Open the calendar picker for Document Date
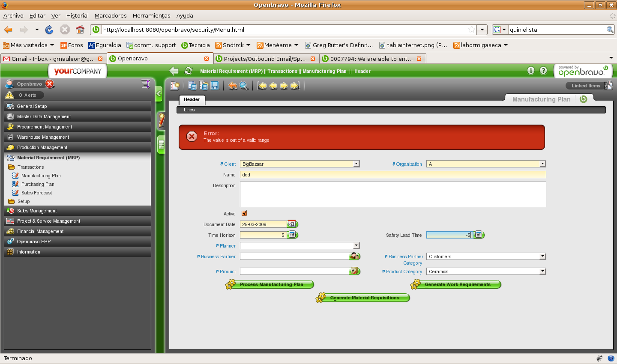This screenshot has height=364, width=617. click(292, 224)
